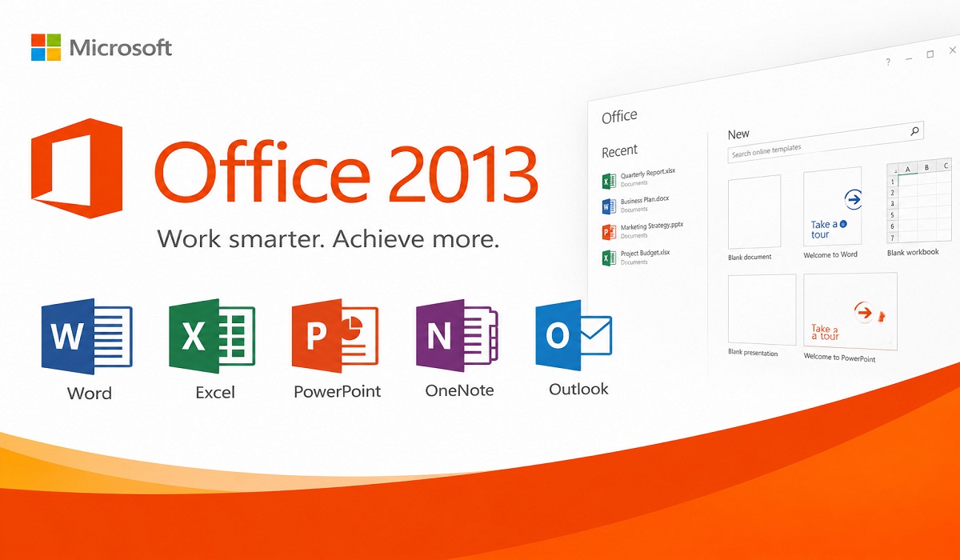Click the search magnifier icon in templates box
Viewport: 960px width, 560px height.
pyautogui.click(x=914, y=130)
